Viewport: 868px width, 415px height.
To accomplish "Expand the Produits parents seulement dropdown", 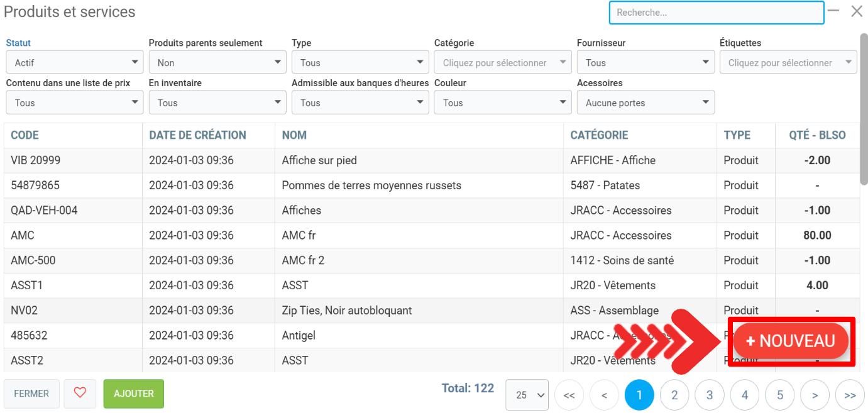I will click(217, 63).
